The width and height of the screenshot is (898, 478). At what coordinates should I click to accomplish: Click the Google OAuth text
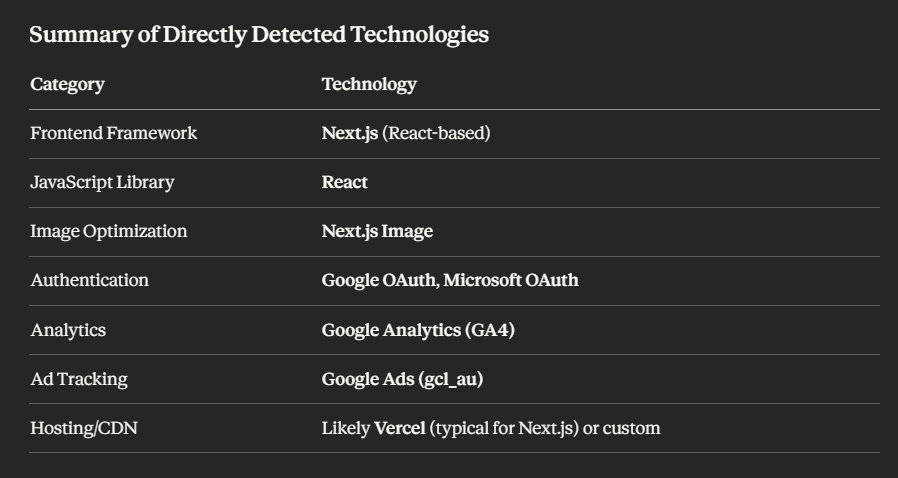tap(377, 280)
